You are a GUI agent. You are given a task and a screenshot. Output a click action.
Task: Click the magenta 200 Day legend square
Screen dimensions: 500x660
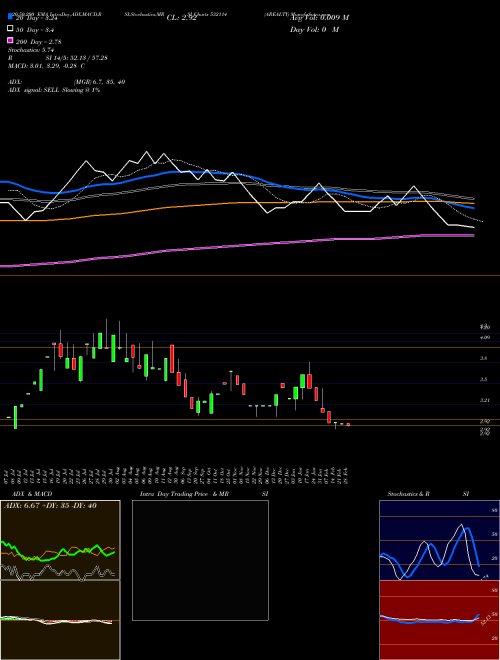10,40
